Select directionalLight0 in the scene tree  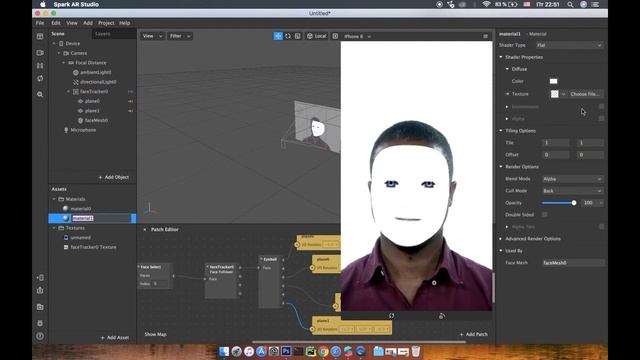(x=98, y=82)
